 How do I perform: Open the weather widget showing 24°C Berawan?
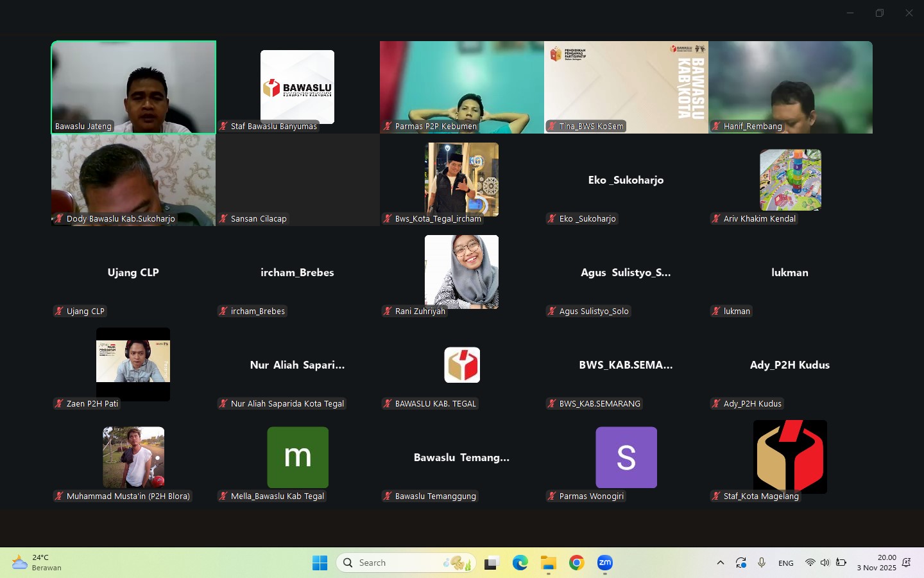37,563
